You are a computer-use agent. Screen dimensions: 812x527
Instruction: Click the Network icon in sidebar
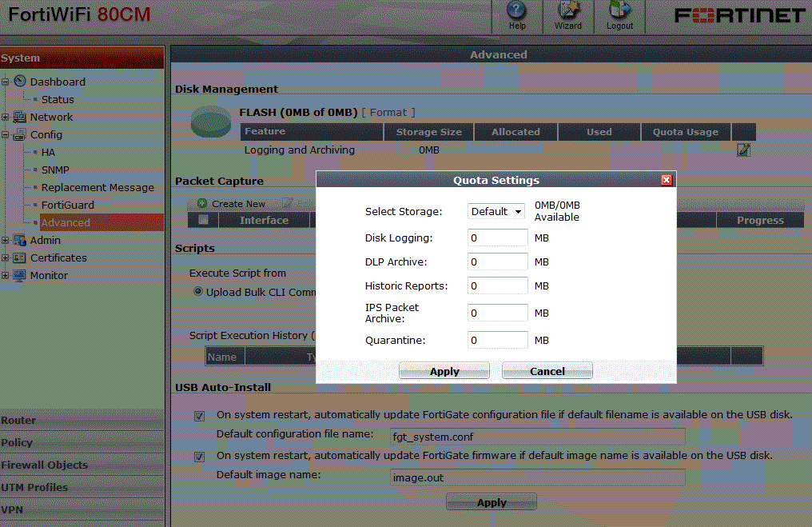20,117
